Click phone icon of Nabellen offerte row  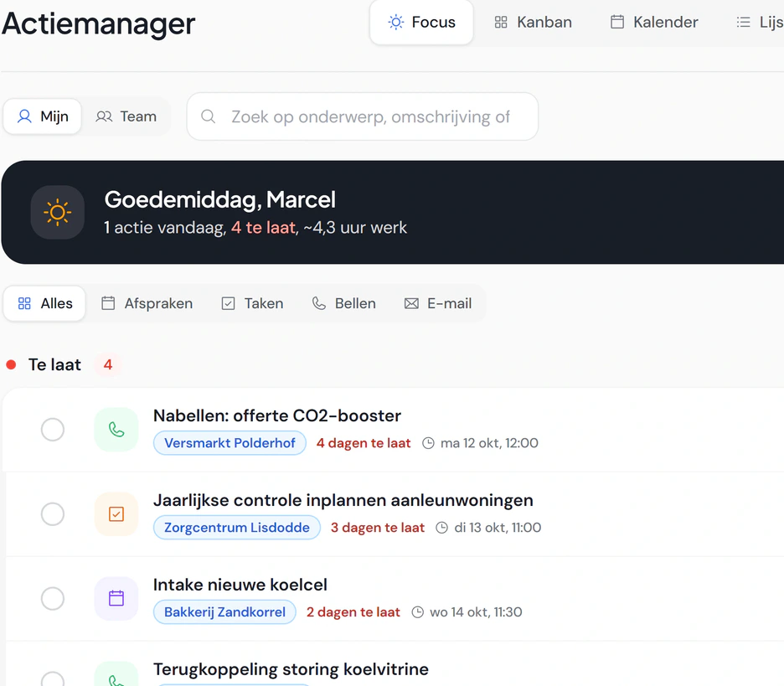(116, 430)
